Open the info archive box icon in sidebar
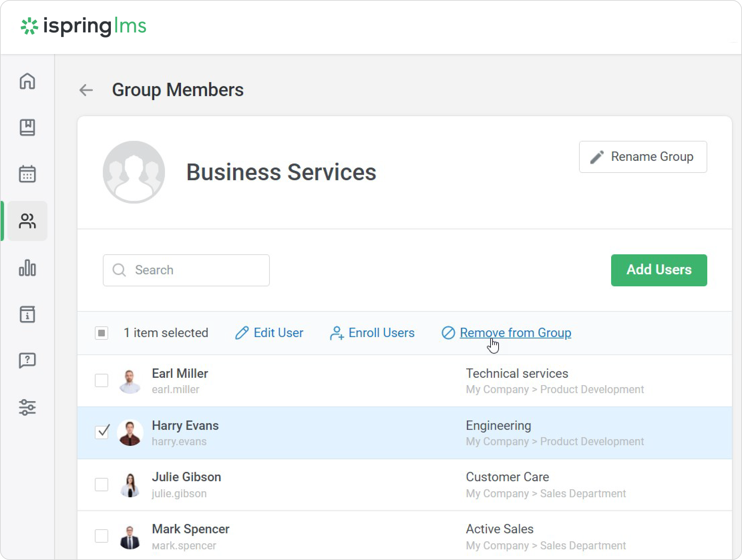This screenshot has height=560, width=742. click(27, 314)
